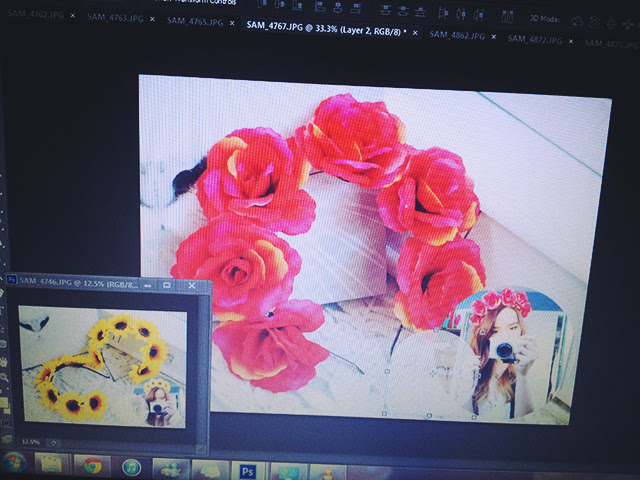Select the 3D Rotate mode icon
The image size is (640, 480).
tap(577, 21)
